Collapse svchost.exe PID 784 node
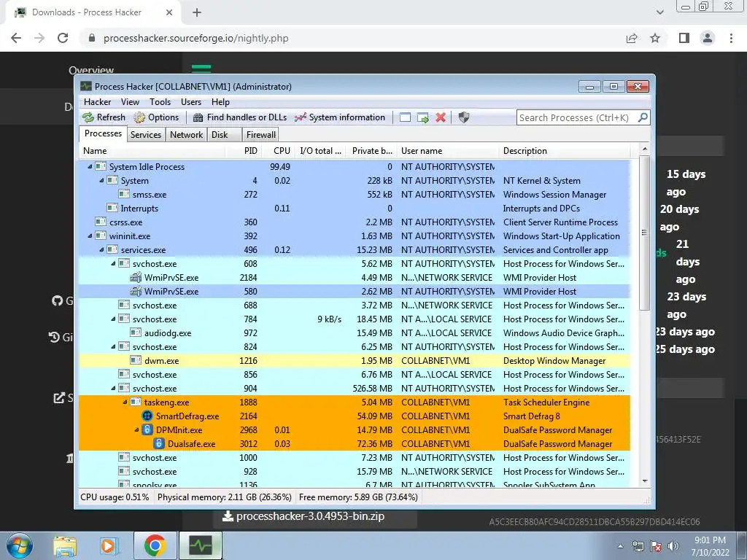Viewport: 747px width, 560px height. 113,319
